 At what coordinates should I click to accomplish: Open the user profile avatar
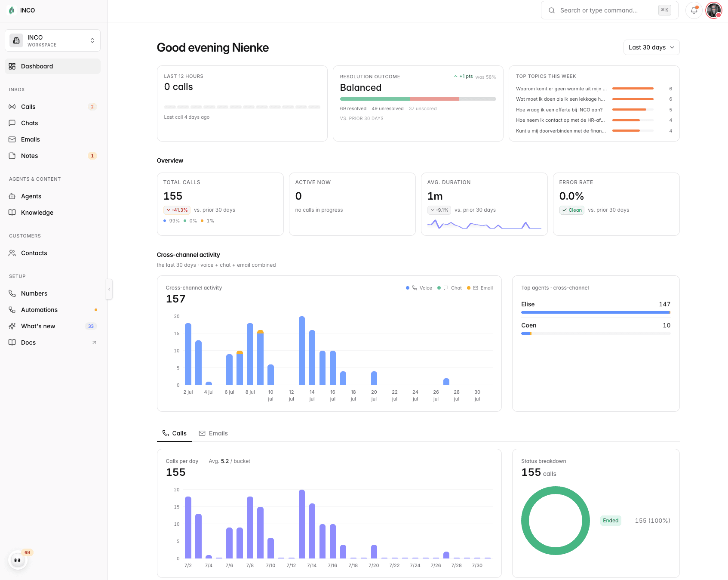click(714, 10)
